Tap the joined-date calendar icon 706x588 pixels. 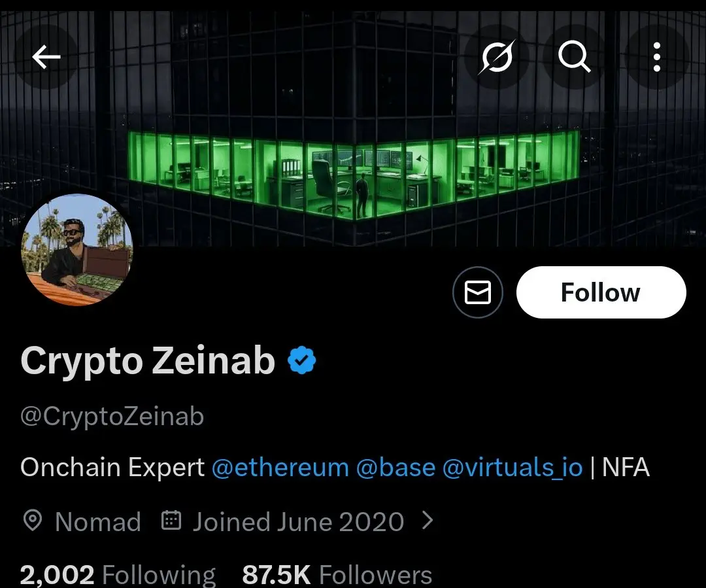171,521
